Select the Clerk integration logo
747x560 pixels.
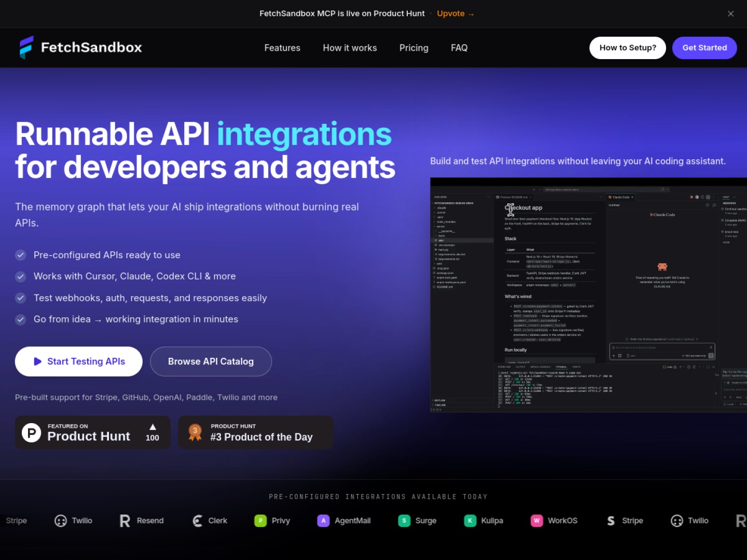198,521
